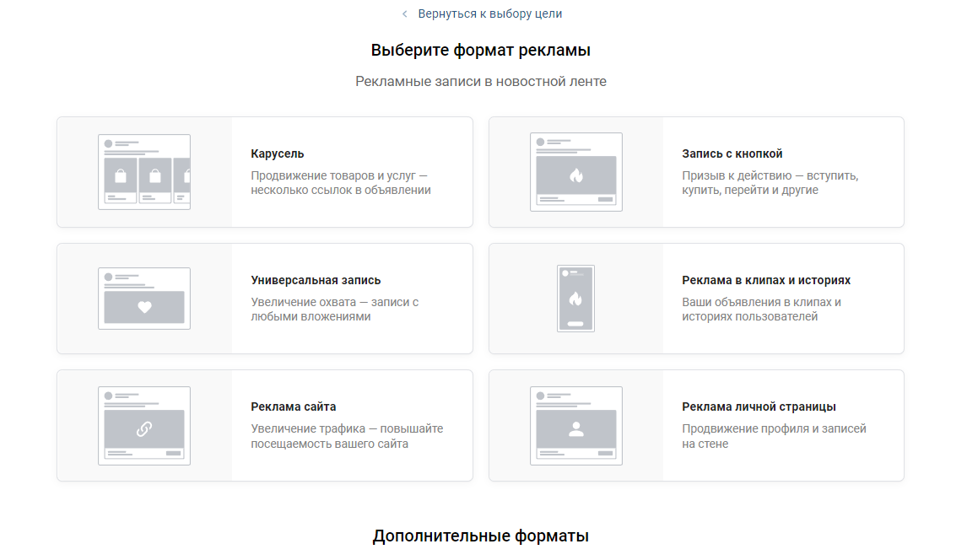This screenshot has height=560, width=967.
Task: Click the back chevron beside Вернуться к выбору цели
Action: [x=404, y=13]
